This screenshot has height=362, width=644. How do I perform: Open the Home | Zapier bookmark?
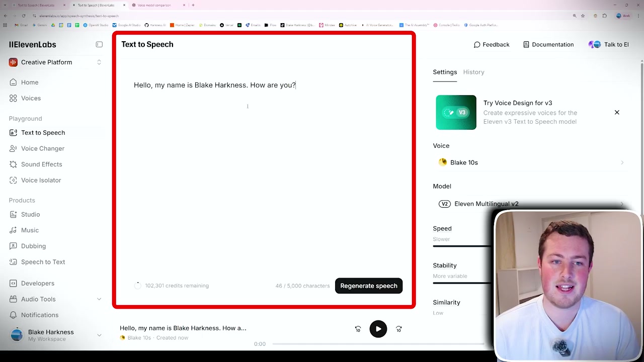[181, 25]
